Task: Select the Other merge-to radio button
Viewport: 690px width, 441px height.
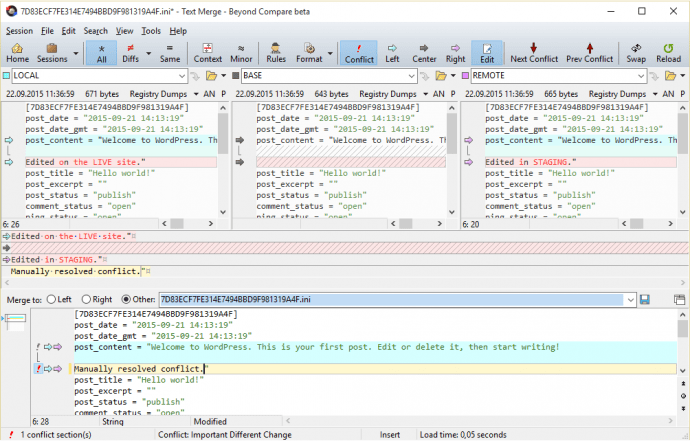Action: (126, 299)
